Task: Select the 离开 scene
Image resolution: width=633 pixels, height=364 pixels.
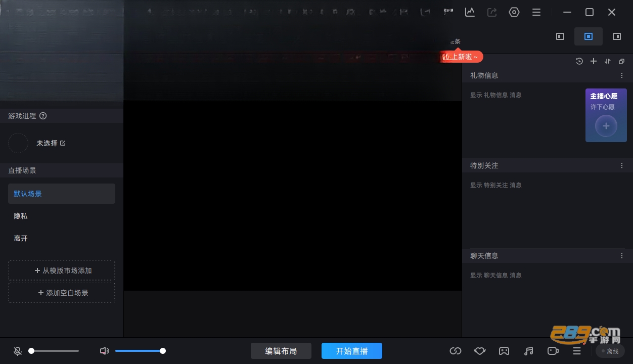Action: pyautogui.click(x=62, y=238)
